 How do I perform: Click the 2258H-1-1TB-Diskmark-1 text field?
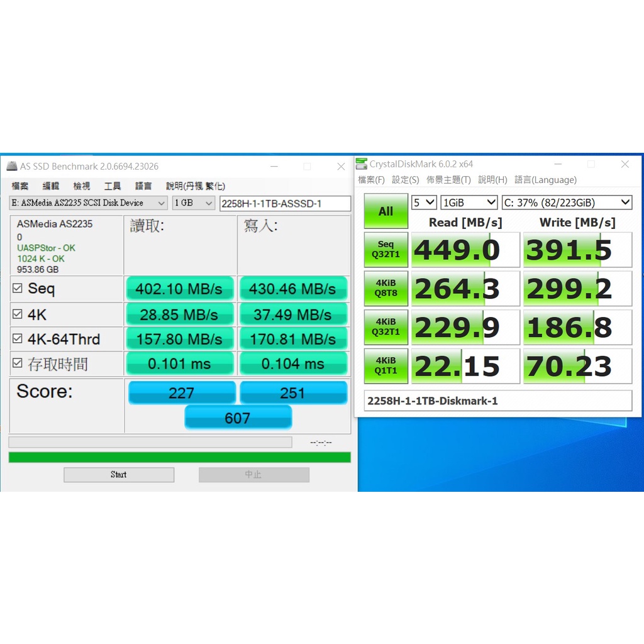(x=498, y=401)
